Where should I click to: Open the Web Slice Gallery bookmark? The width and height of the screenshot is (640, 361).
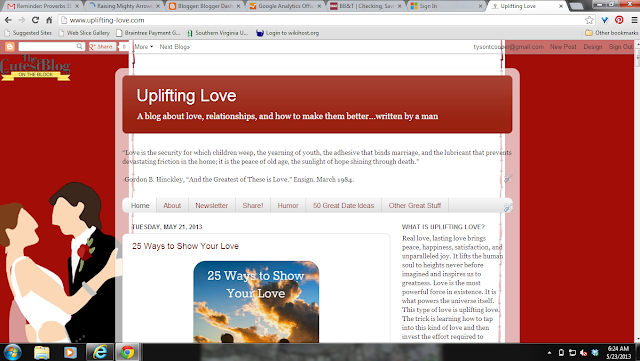point(84,33)
